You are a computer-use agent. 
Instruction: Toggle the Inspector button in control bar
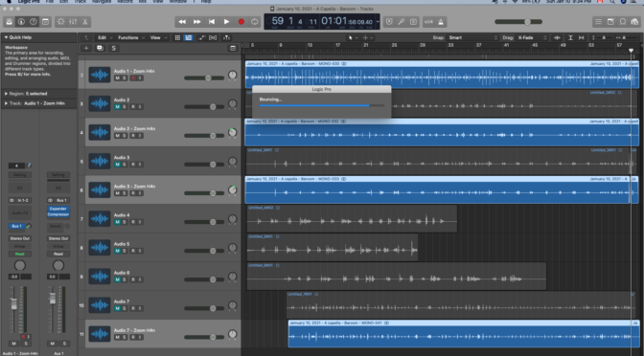coord(21,22)
